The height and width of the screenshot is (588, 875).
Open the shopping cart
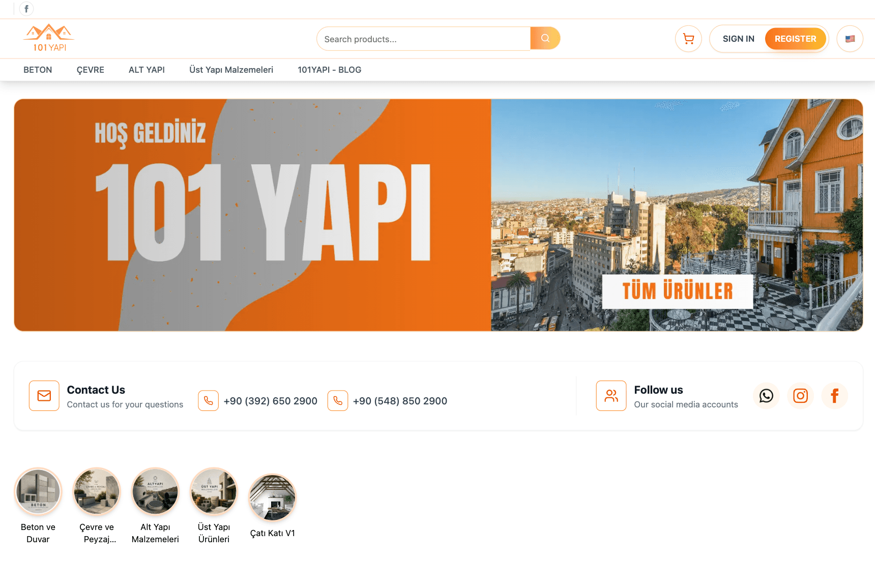pos(688,39)
